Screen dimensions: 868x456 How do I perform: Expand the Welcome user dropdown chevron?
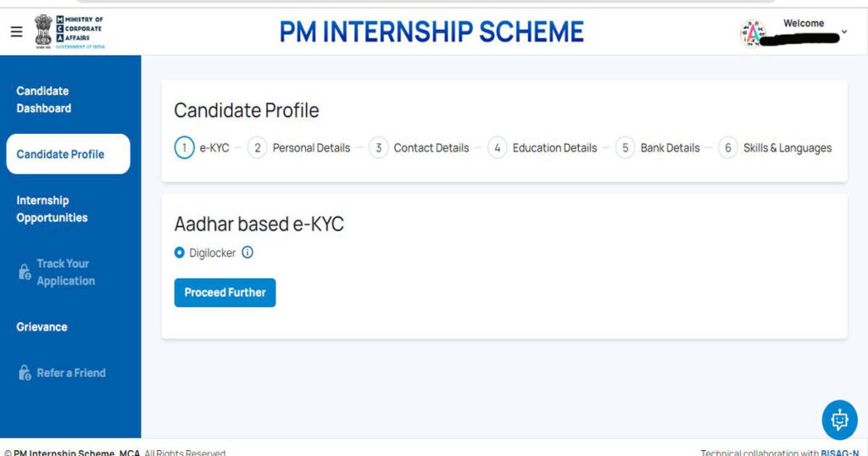tap(844, 32)
